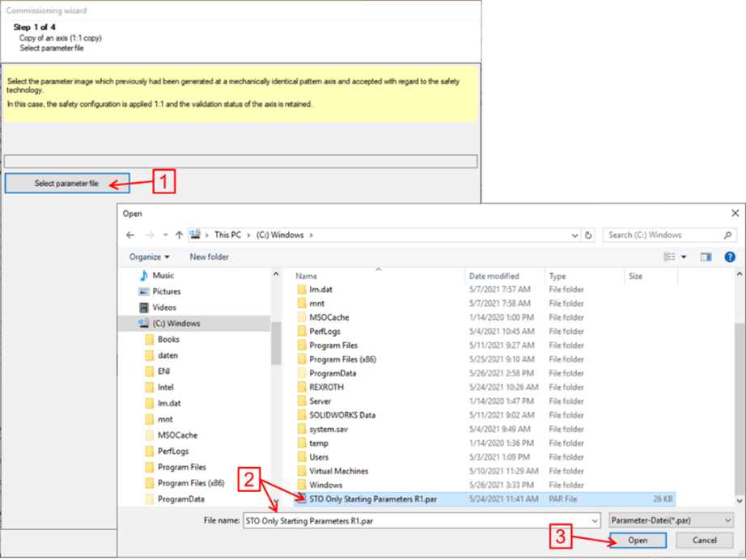Select mnt folder icon in file list
746x560 pixels.
click(x=302, y=303)
